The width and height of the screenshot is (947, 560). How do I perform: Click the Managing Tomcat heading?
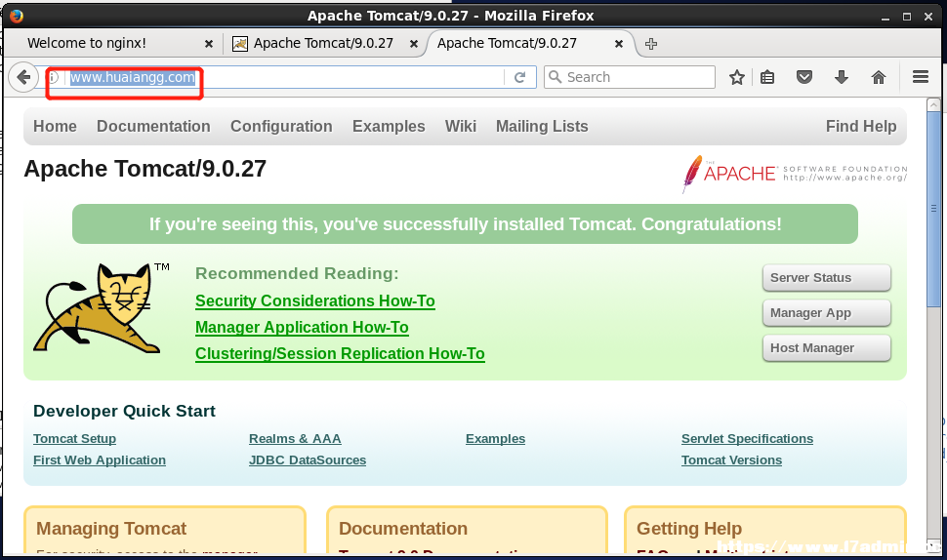click(x=111, y=529)
